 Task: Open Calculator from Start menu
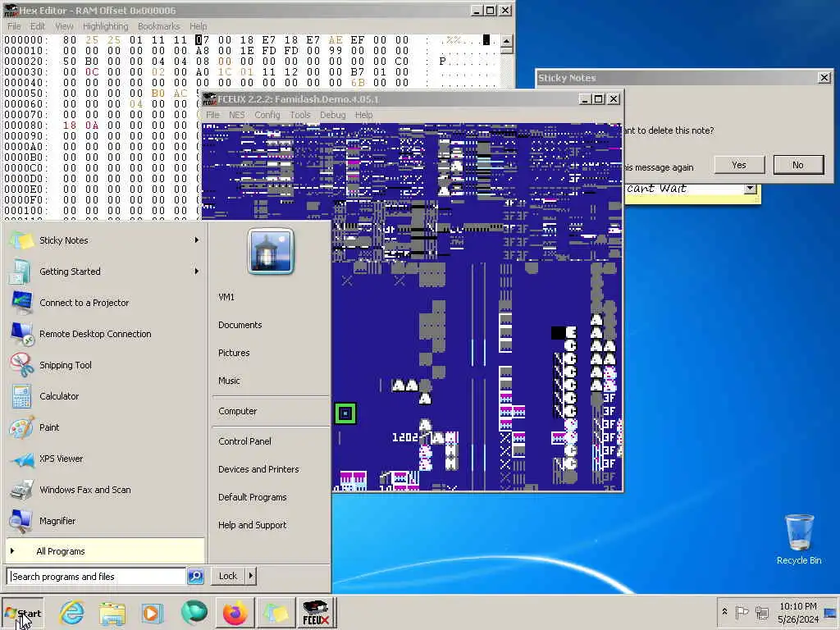coord(104,396)
